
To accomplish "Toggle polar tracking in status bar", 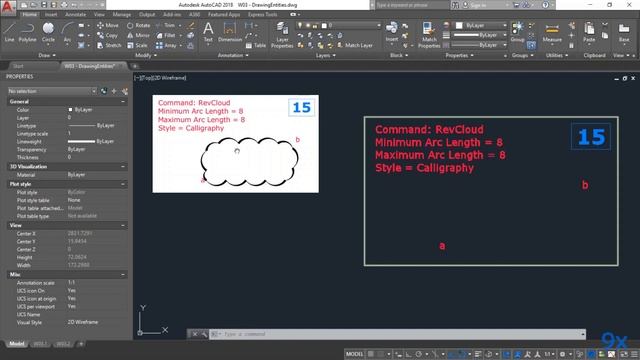I will click(x=419, y=354).
